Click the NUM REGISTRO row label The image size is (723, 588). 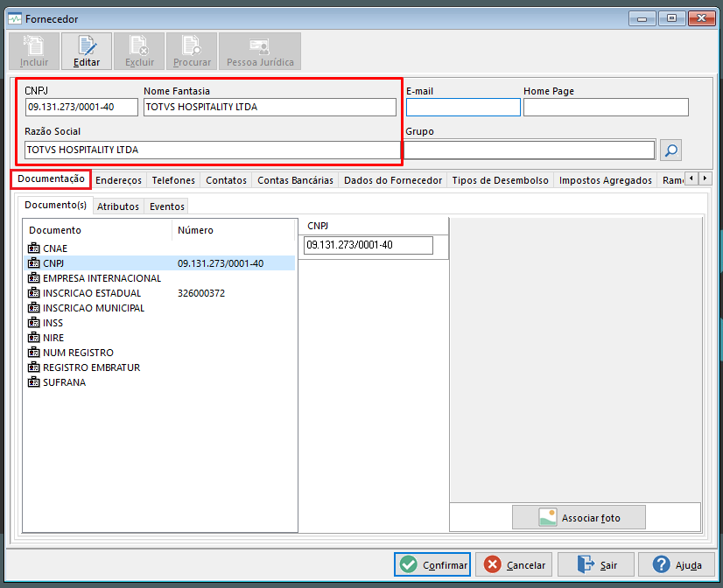click(x=78, y=353)
